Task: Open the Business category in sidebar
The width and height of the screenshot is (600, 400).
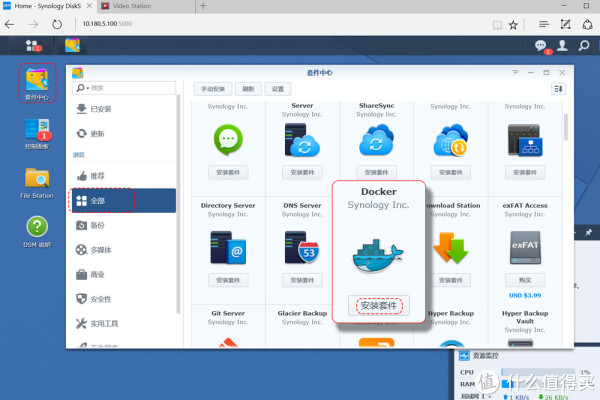Action: click(x=123, y=274)
